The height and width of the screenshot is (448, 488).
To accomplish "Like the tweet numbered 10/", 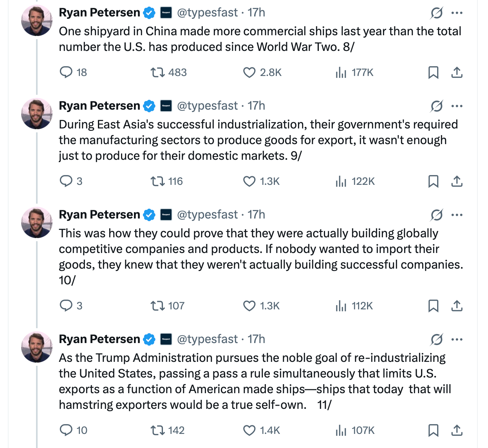I will [249, 306].
